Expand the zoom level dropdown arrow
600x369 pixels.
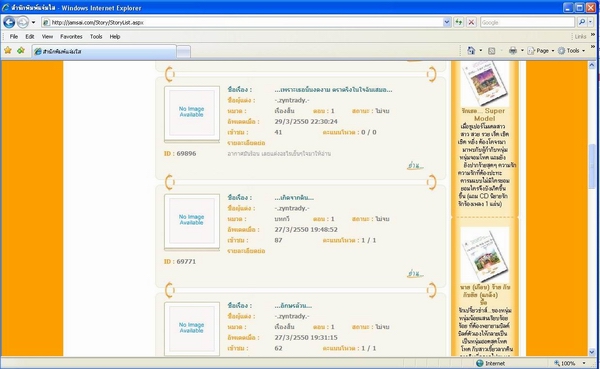584,363
